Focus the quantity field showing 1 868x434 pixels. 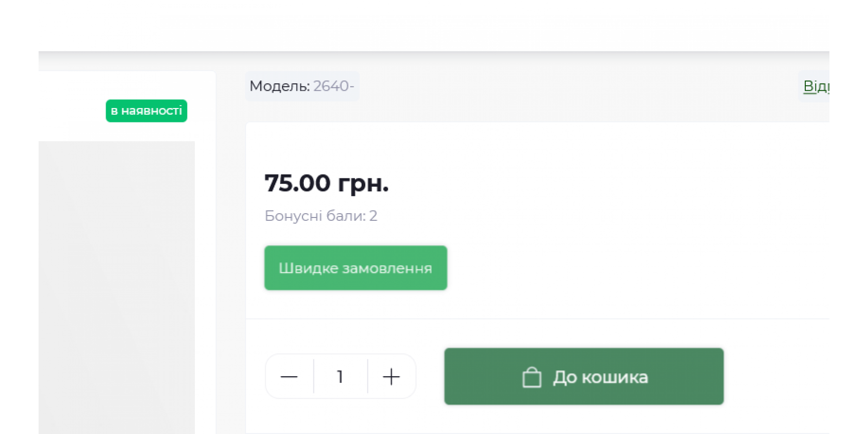340,377
